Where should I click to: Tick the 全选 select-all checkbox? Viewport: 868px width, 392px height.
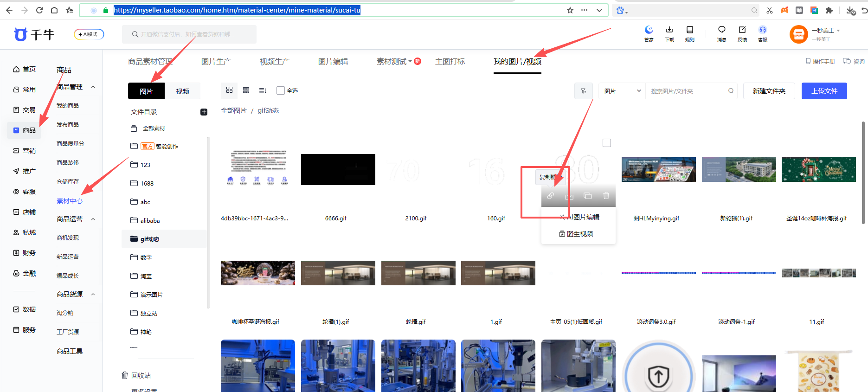point(280,90)
